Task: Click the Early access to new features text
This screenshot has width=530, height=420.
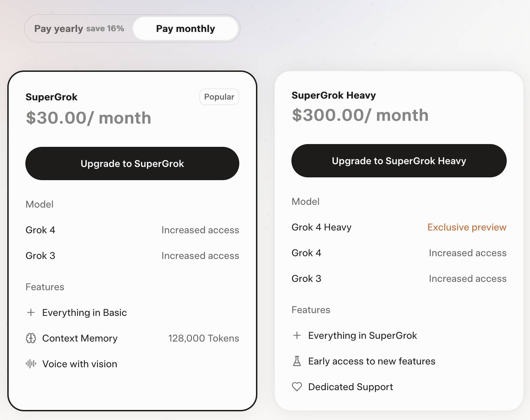Action: (x=372, y=361)
